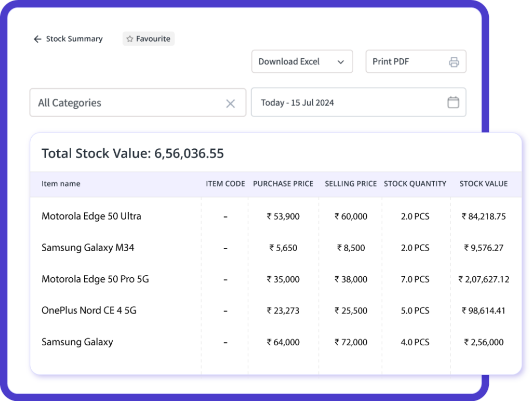The image size is (532, 401).
Task: Open the OnePlus Nord CE 4 5G item
Action: coord(88,311)
